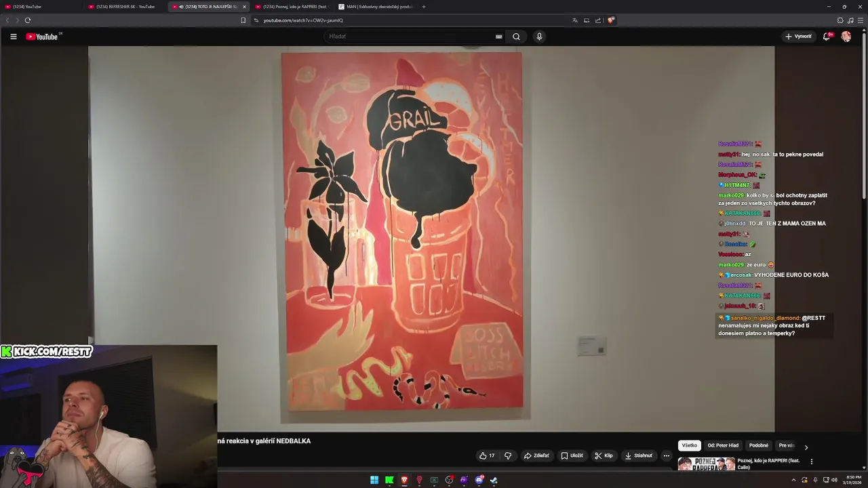Click the video title reakcia v galérií NEDBALKA
Image resolution: width=868 pixels, height=488 pixels.
point(264,441)
